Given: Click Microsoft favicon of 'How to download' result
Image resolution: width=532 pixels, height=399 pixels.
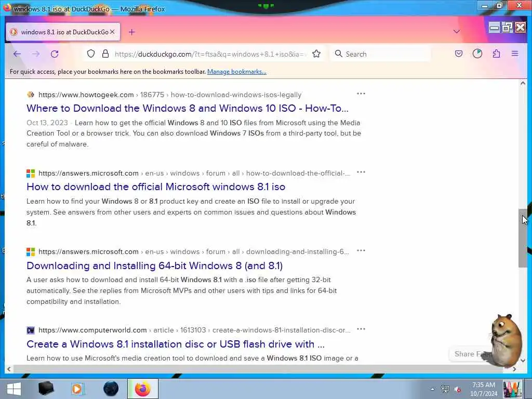Looking at the screenshot, I should coord(31,174).
